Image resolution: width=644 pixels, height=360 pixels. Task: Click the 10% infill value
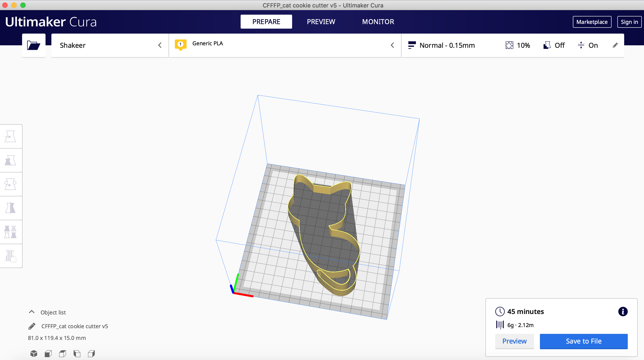click(x=523, y=45)
